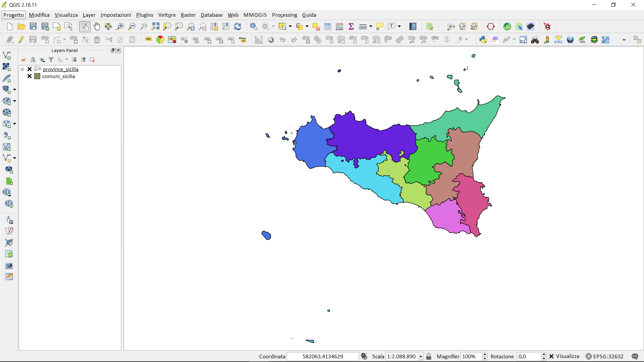Select the Pan Map hand tool
This screenshot has height=362, width=644.
click(97, 26)
